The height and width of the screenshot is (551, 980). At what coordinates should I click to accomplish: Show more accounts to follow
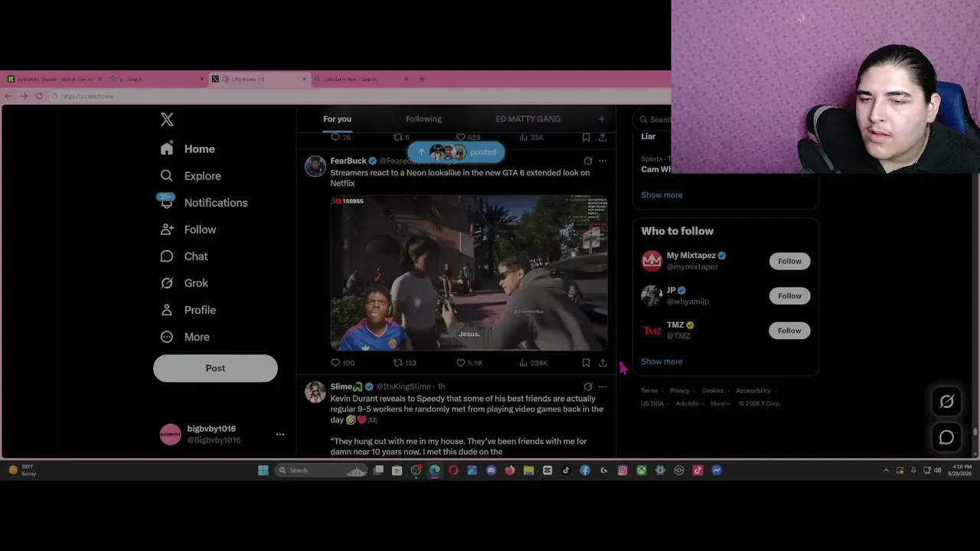click(661, 361)
